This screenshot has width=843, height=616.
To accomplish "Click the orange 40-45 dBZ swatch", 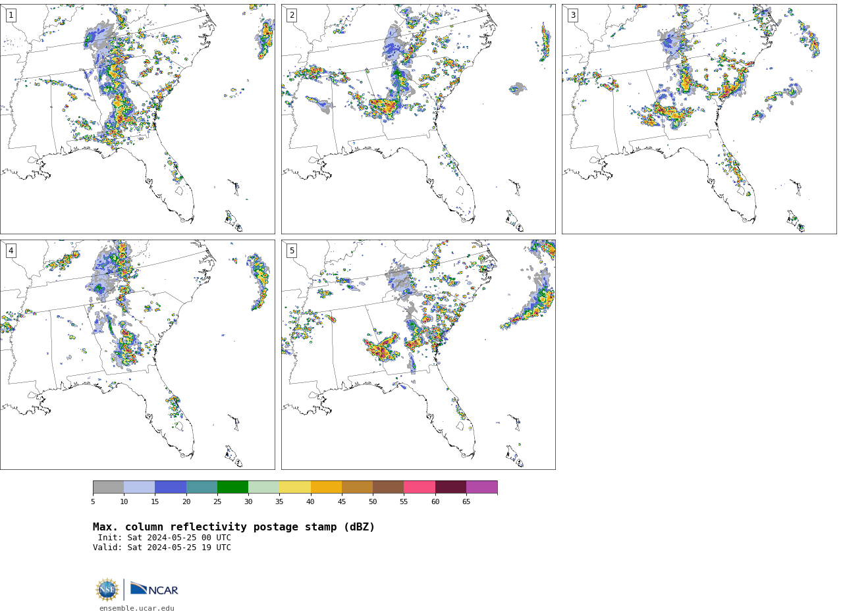I will coord(326,487).
